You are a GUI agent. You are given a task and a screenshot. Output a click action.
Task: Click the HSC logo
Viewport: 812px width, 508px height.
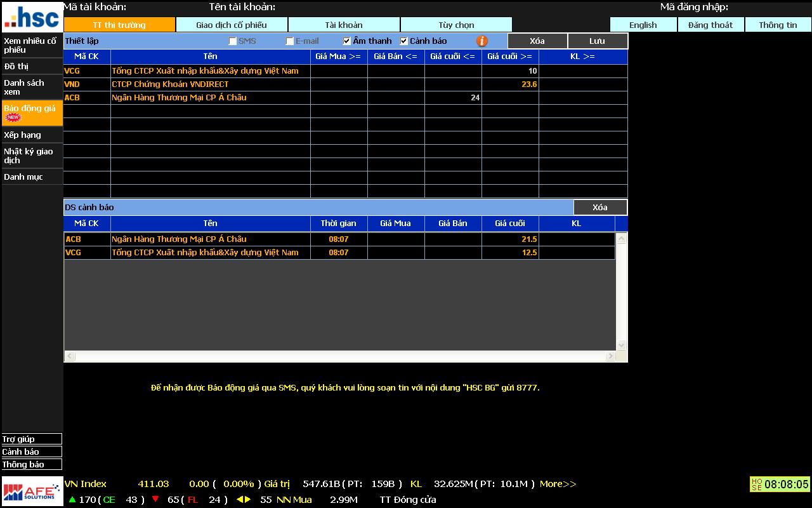32,17
